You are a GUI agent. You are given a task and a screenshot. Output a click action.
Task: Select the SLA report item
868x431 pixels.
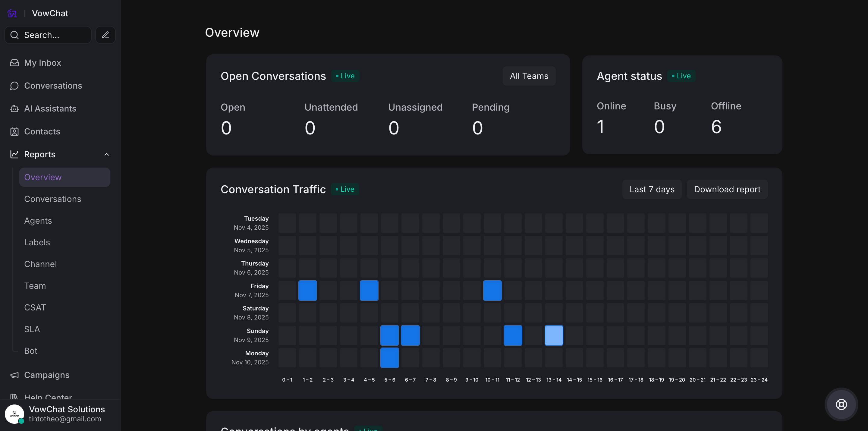pos(32,329)
